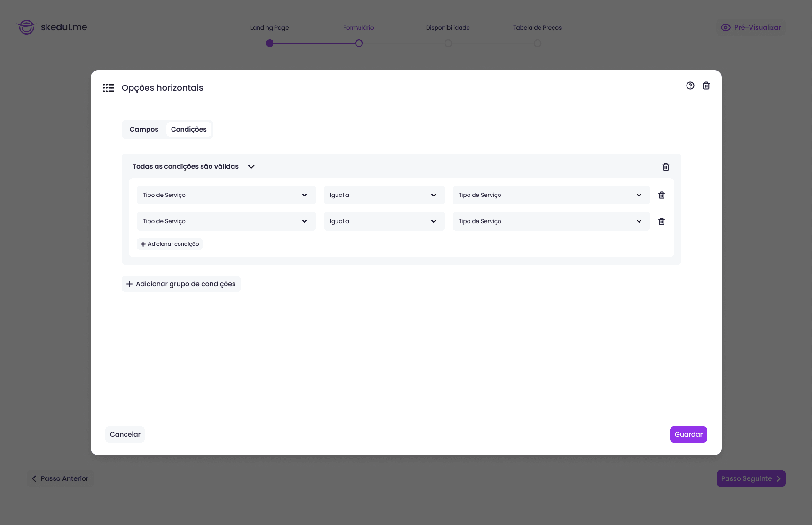Remove first condition row with trash icon
This screenshot has height=525, width=812.
pyautogui.click(x=662, y=195)
